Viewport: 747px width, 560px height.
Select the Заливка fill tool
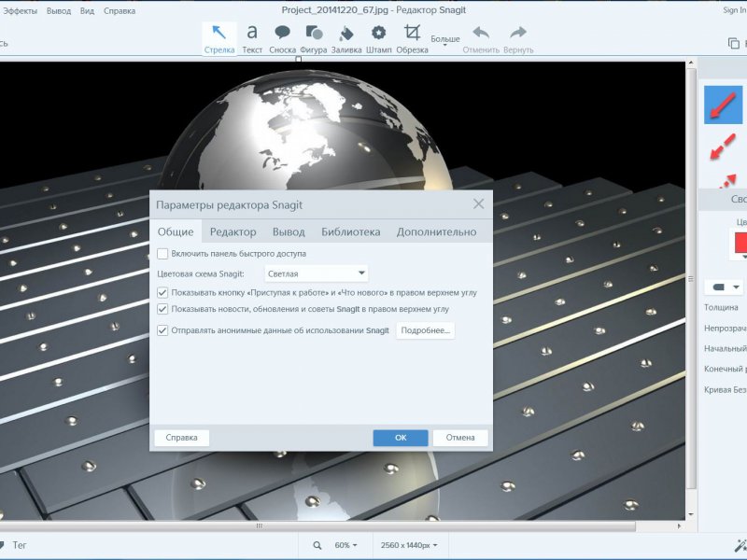346,39
